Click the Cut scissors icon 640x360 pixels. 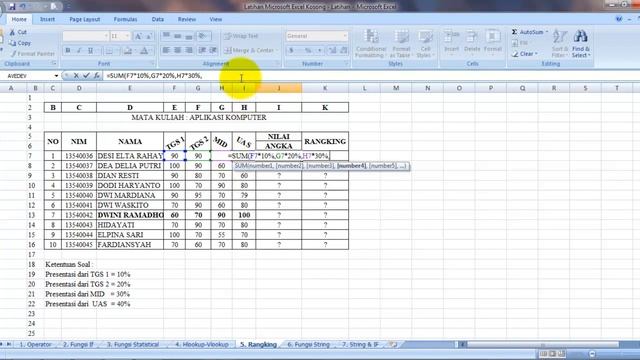pyautogui.click(x=13, y=32)
